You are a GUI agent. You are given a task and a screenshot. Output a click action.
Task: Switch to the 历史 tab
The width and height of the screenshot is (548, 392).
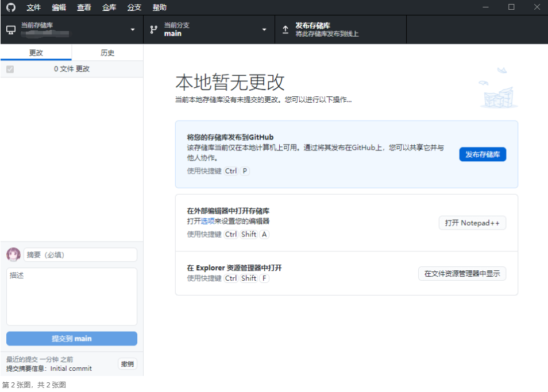click(x=107, y=52)
